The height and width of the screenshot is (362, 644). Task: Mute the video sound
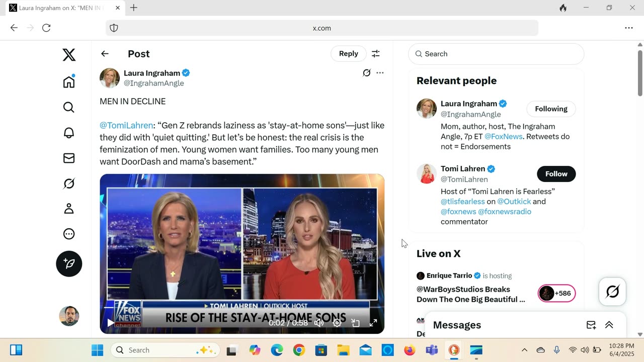pyautogui.click(x=319, y=323)
